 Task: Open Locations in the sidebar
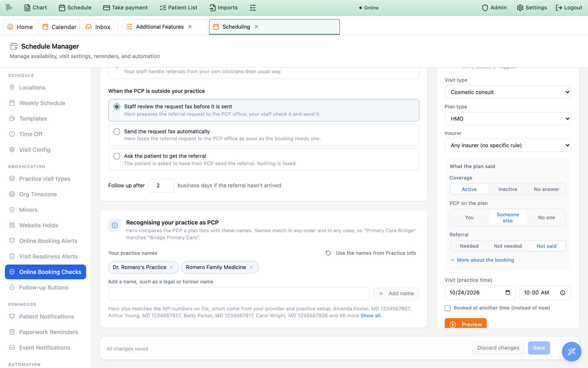point(46,87)
